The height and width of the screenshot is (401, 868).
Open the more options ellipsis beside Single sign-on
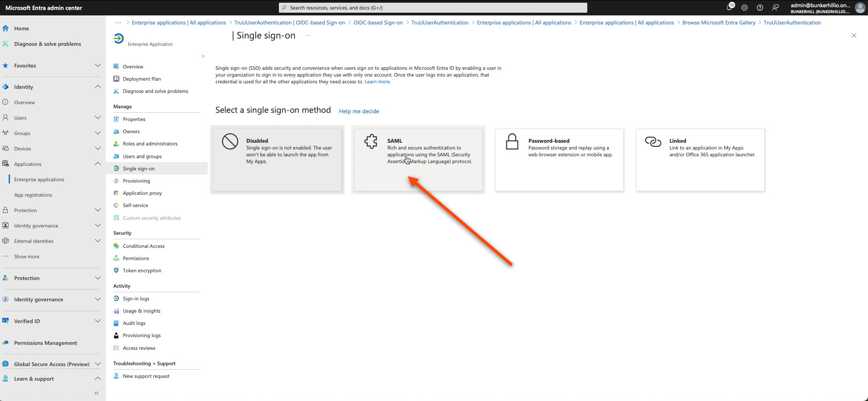(308, 35)
